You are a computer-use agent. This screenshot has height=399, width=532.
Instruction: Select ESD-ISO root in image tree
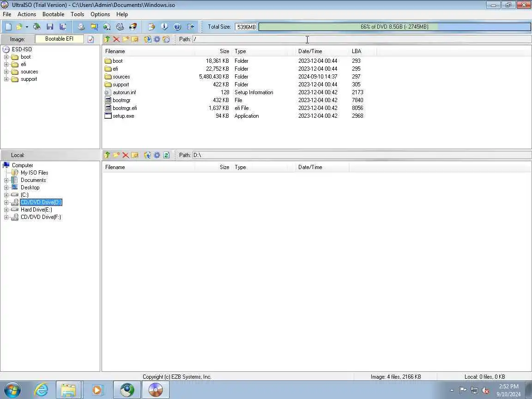pyautogui.click(x=22, y=49)
